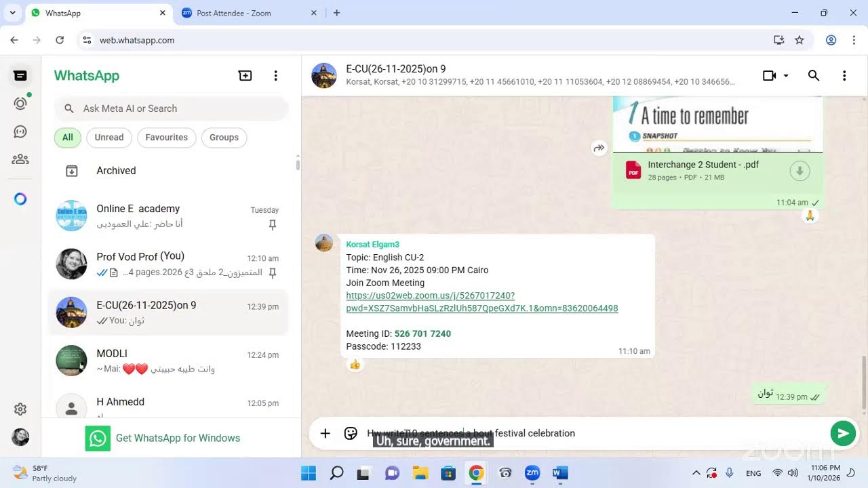868x488 pixels.
Task: Open Korsat Elgam3 sender avatar
Action: (x=324, y=243)
